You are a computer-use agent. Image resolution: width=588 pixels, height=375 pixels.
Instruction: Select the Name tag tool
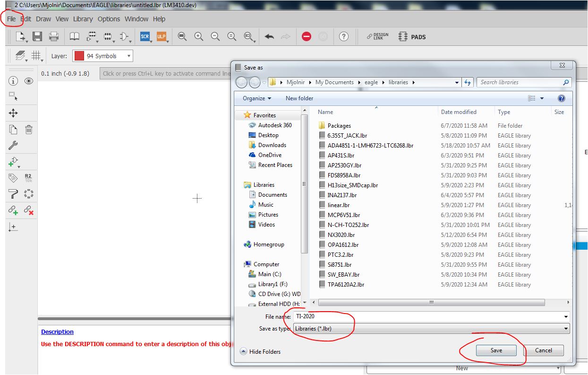click(13, 178)
